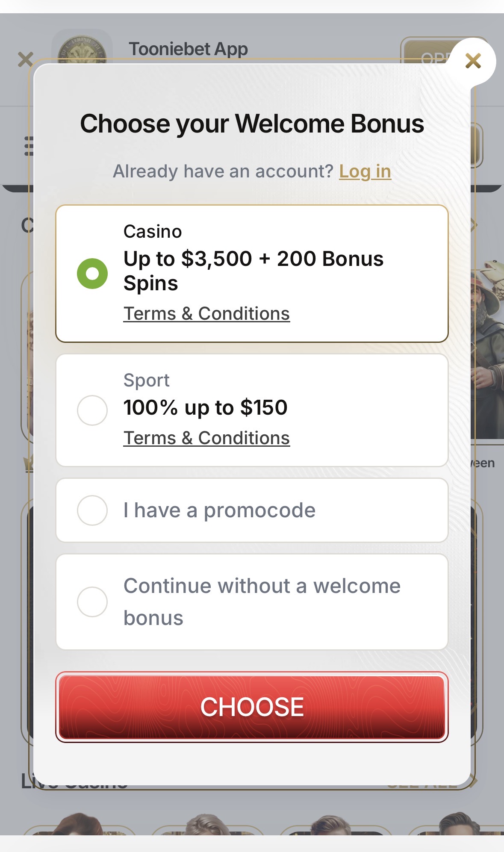504x852 pixels.
Task: Follow the Log in link
Action: [x=365, y=171]
